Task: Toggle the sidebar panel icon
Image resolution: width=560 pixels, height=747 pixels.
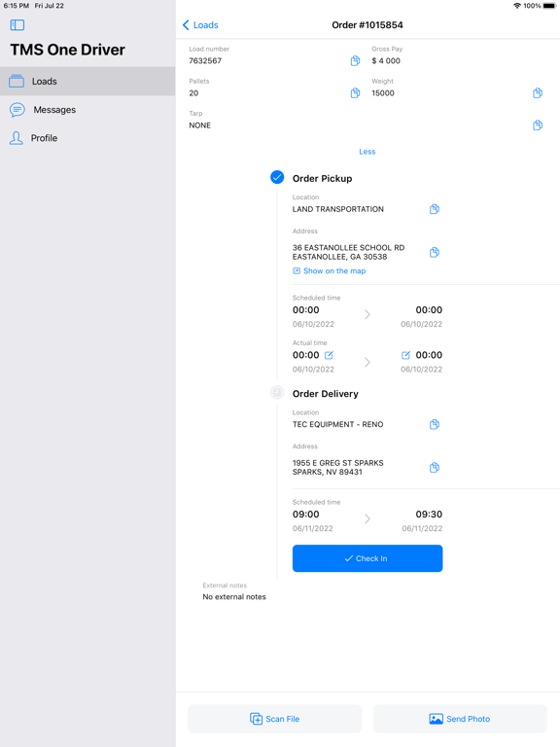Action: pos(17,24)
